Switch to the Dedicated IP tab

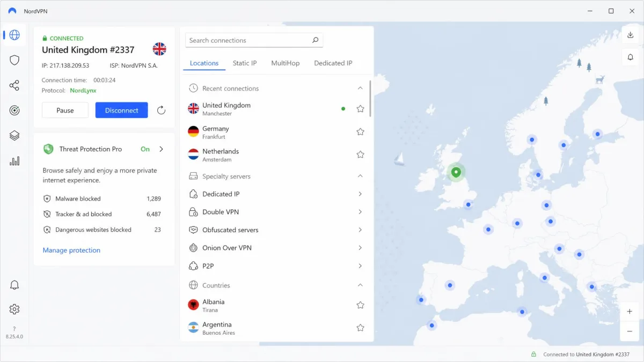point(333,63)
